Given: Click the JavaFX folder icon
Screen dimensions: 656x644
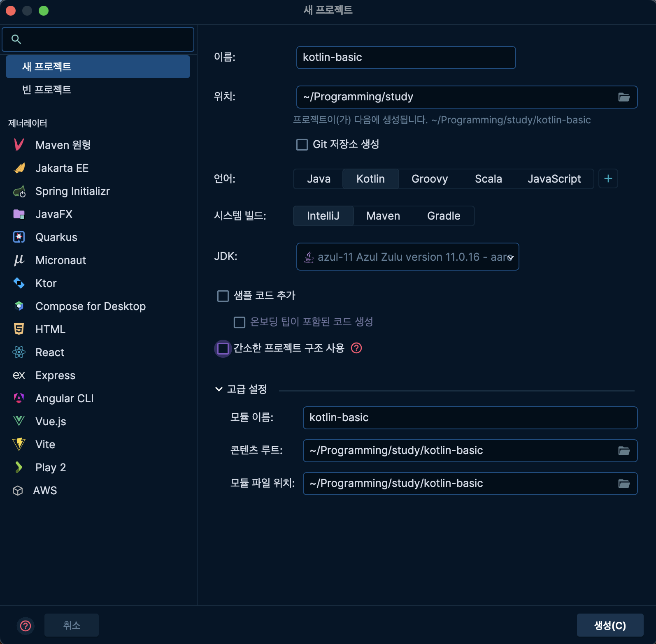Looking at the screenshot, I should point(19,214).
